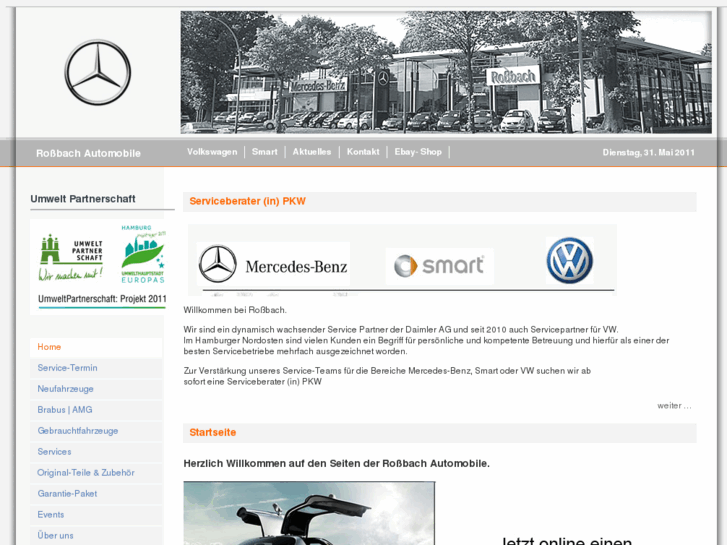Click the Roßbach Automobile site title

(88, 154)
